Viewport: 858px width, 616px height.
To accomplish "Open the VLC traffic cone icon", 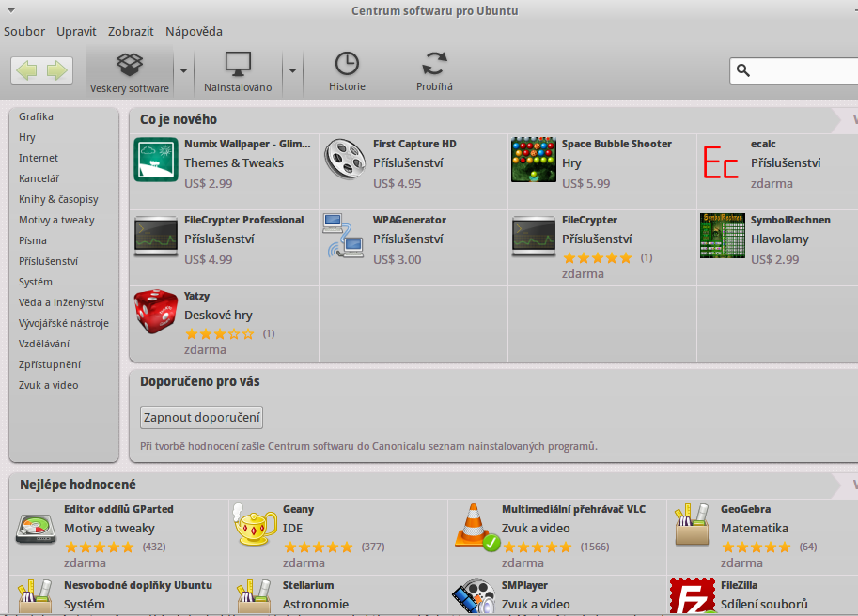I will point(475,526).
